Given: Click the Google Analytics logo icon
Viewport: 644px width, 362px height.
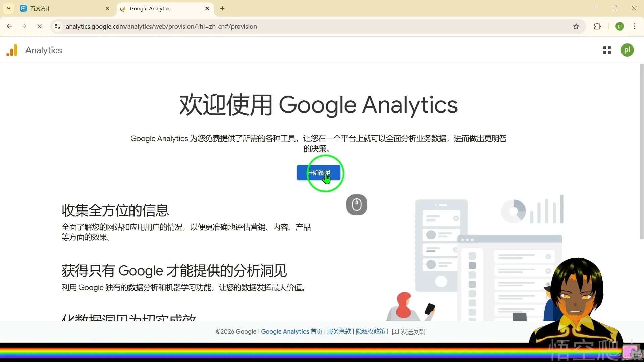Looking at the screenshot, I should click(x=12, y=50).
